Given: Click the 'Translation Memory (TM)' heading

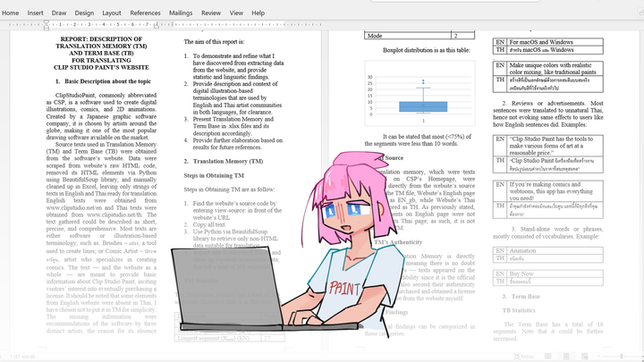Looking at the screenshot, I should coord(228,161).
